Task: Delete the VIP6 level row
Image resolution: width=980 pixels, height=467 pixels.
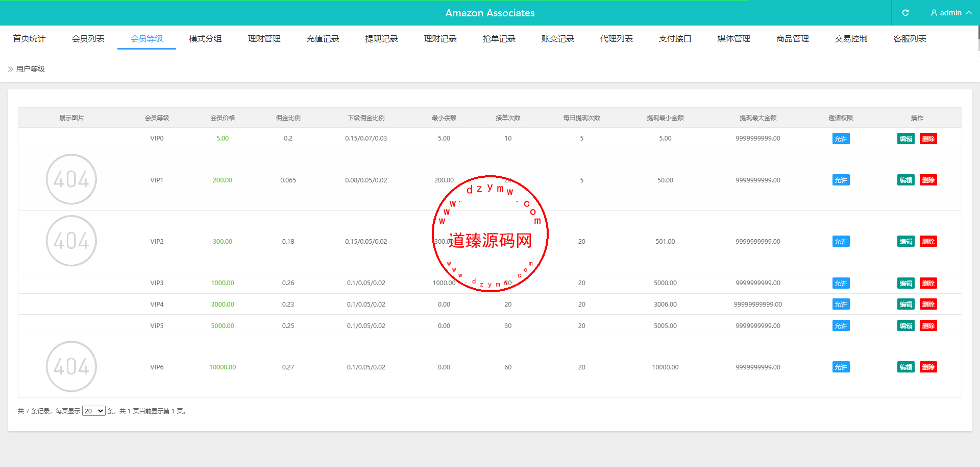Action: click(x=928, y=367)
